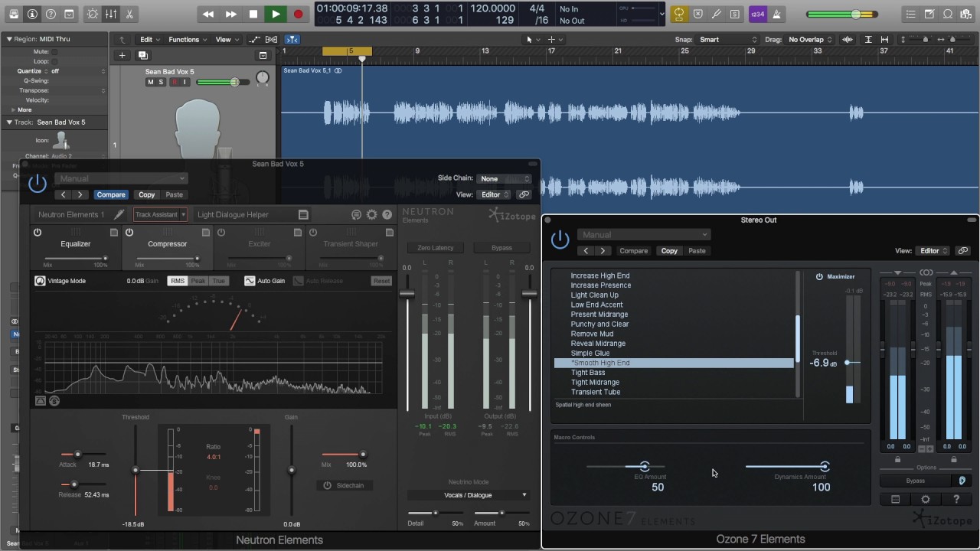Viewport: 980px width, 551px height.
Task: Open the Snap Smart dropdown
Action: click(727, 39)
